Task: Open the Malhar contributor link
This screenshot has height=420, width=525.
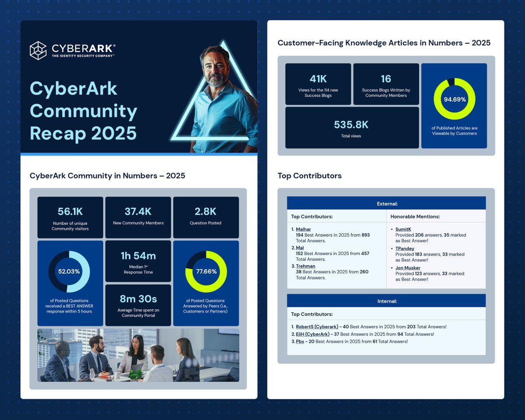Action: click(x=304, y=229)
